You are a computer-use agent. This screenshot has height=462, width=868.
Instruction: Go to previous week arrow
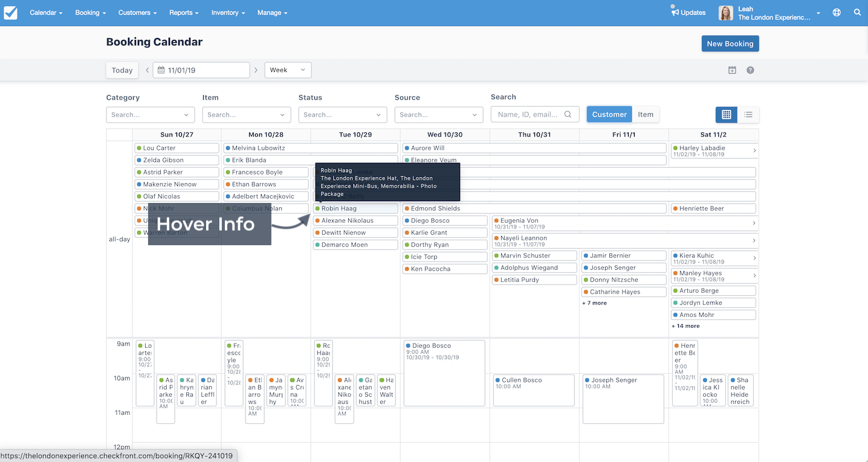pyautogui.click(x=147, y=70)
